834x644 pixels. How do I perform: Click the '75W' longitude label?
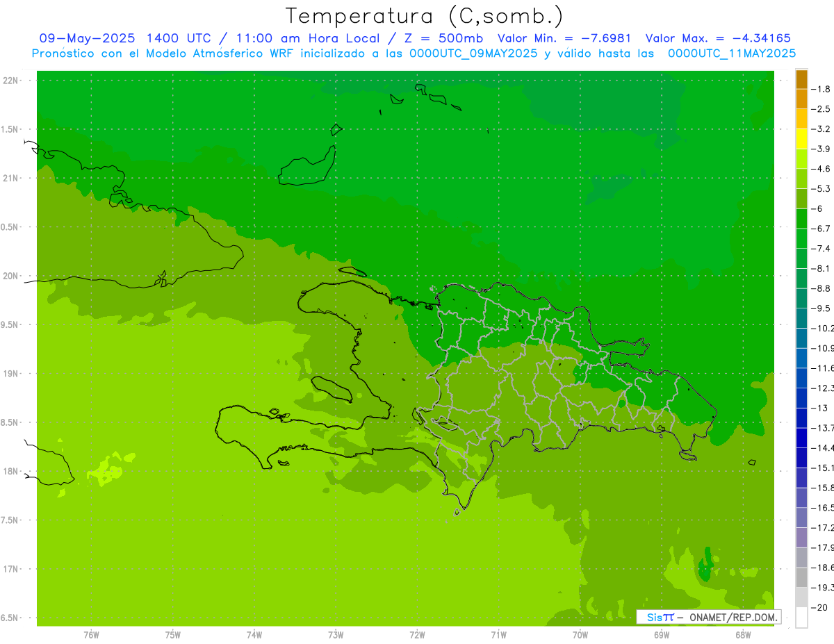coord(173,634)
